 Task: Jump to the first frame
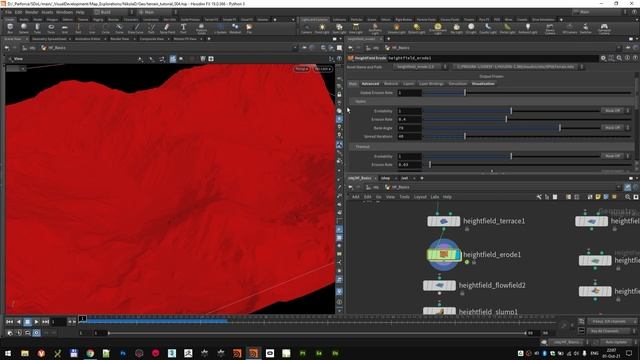click(9, 322)
